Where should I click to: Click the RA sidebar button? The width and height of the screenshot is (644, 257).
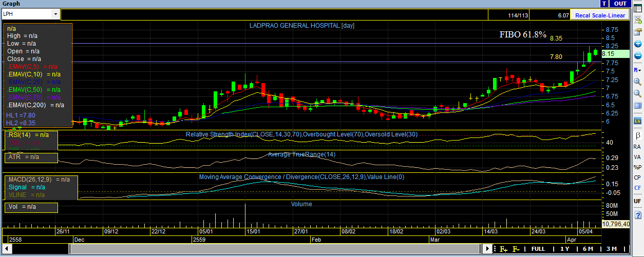tap(637, 147)
